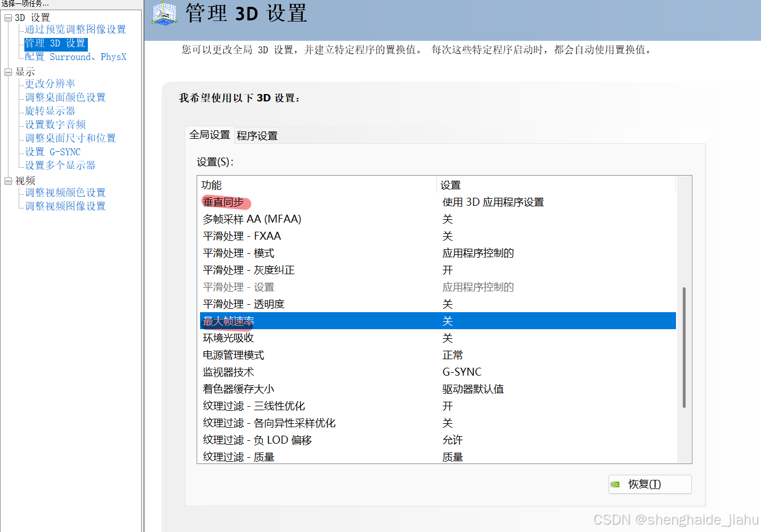Select the 平滑处理 - FXAA row
This screenshot has width=761, height=532.
tap(437, 236)
